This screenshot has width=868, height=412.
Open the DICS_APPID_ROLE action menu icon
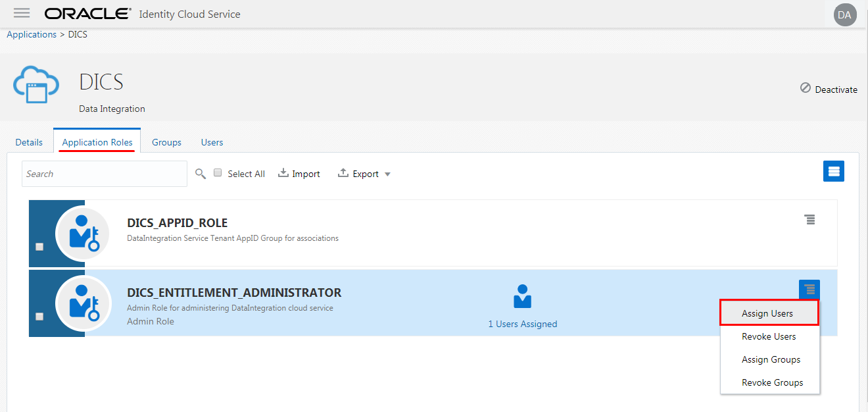(809, 220)
